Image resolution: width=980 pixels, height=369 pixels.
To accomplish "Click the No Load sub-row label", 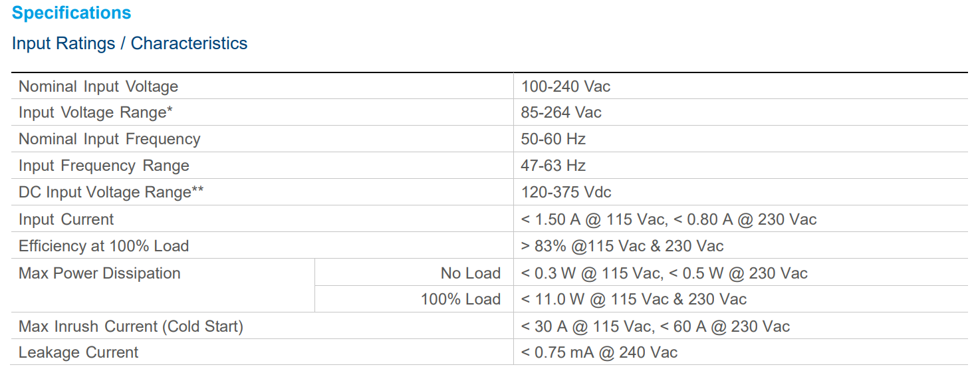I will 471,273.
